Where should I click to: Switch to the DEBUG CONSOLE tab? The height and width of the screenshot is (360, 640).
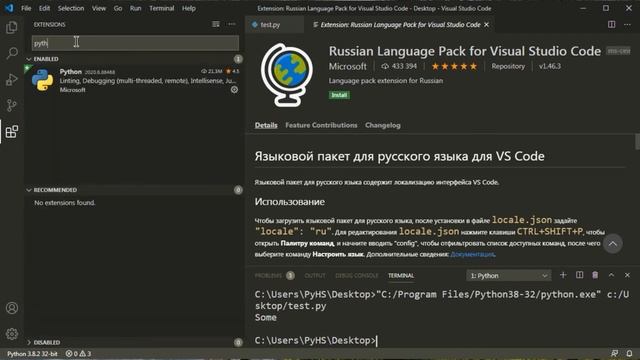click(357, 276)
